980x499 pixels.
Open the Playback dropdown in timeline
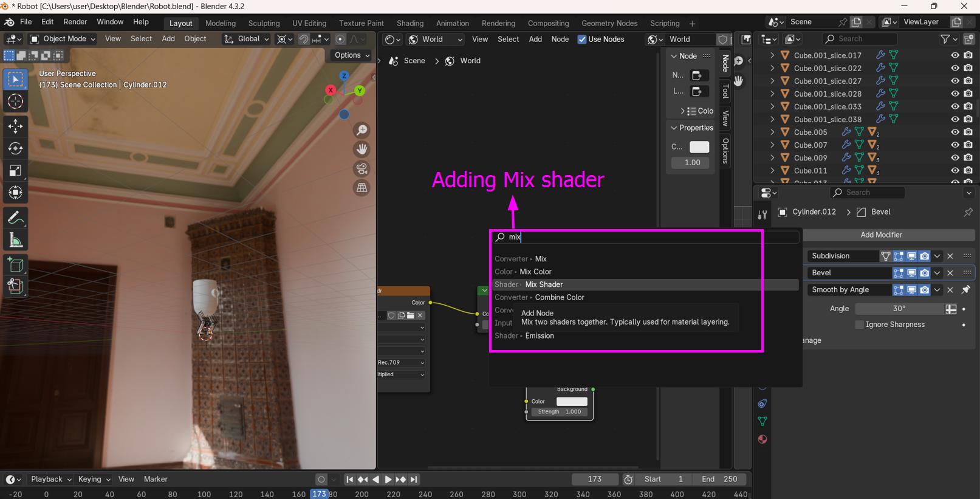[x=51, y=479]
